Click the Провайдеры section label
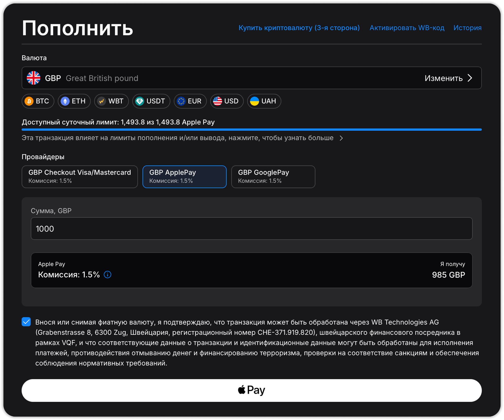Screen dimensions: 504x420 coord(43,157)
